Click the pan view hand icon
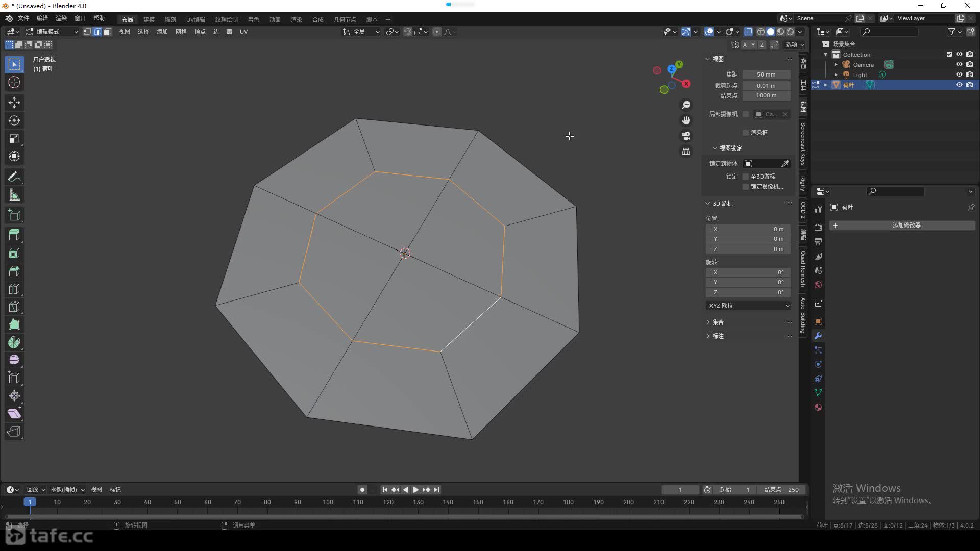Viewport: 980px width, 551px height. [x=686, y=120]
